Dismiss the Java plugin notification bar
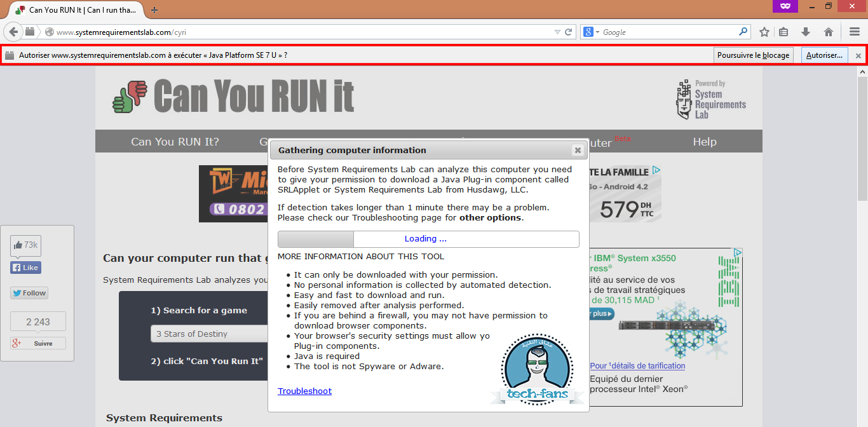868x427 pixels. click(858, 56)
